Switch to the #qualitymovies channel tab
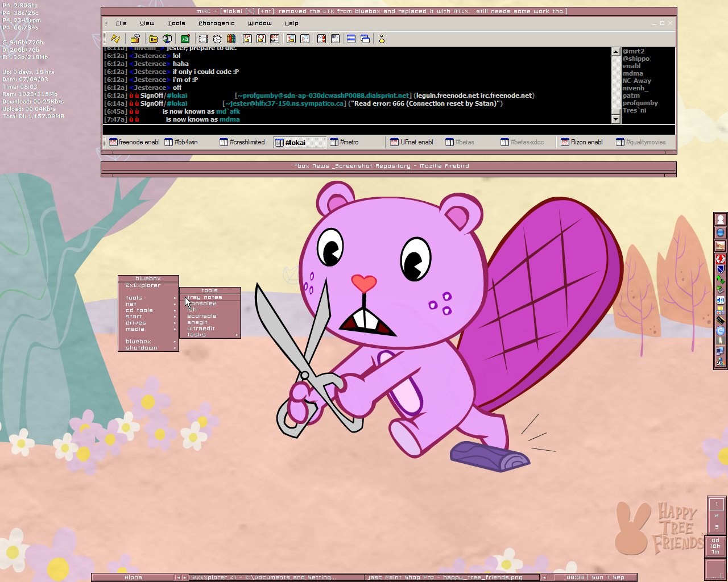The image size is (728, 582). pos(642,142)
